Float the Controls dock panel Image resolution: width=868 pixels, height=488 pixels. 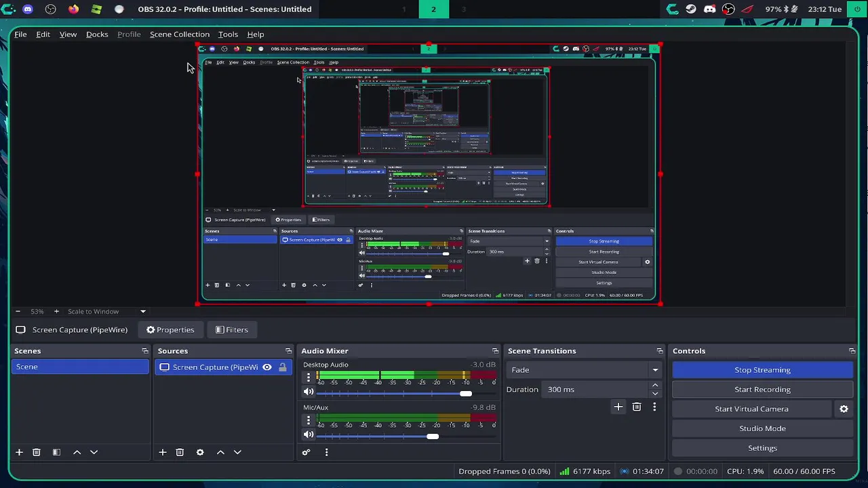coord(852,350)
